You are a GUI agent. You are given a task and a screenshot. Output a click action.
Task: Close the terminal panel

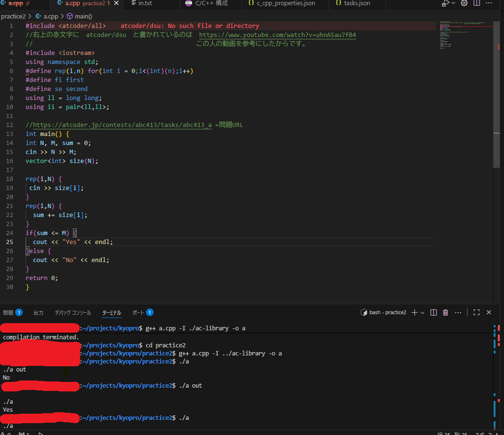click(488, 313)
